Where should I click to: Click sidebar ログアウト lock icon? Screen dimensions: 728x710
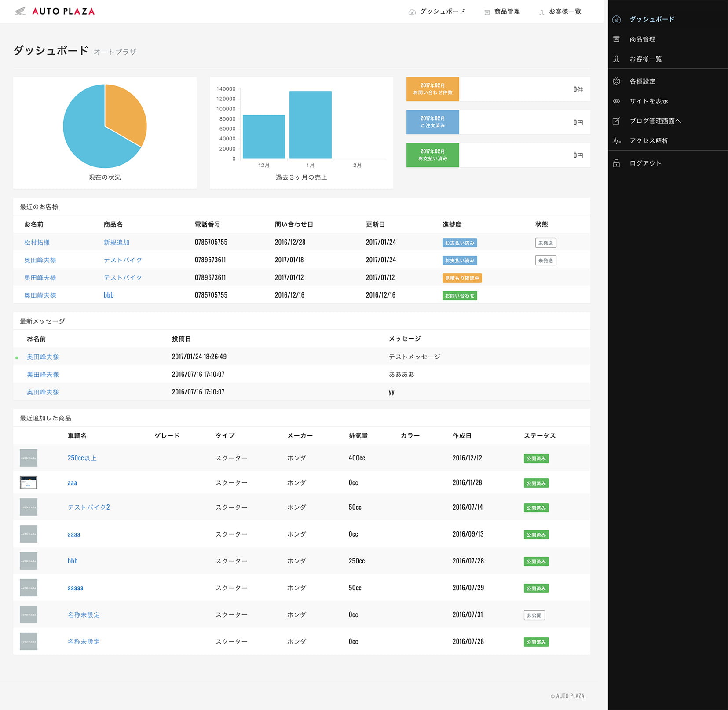click(617, 163)
